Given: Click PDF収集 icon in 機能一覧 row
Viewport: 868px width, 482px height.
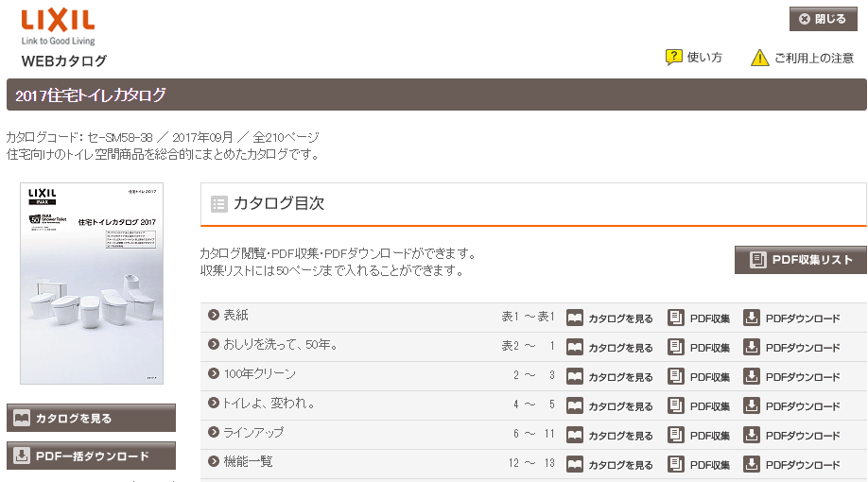Looking at the screenshot, I should 676,464.
